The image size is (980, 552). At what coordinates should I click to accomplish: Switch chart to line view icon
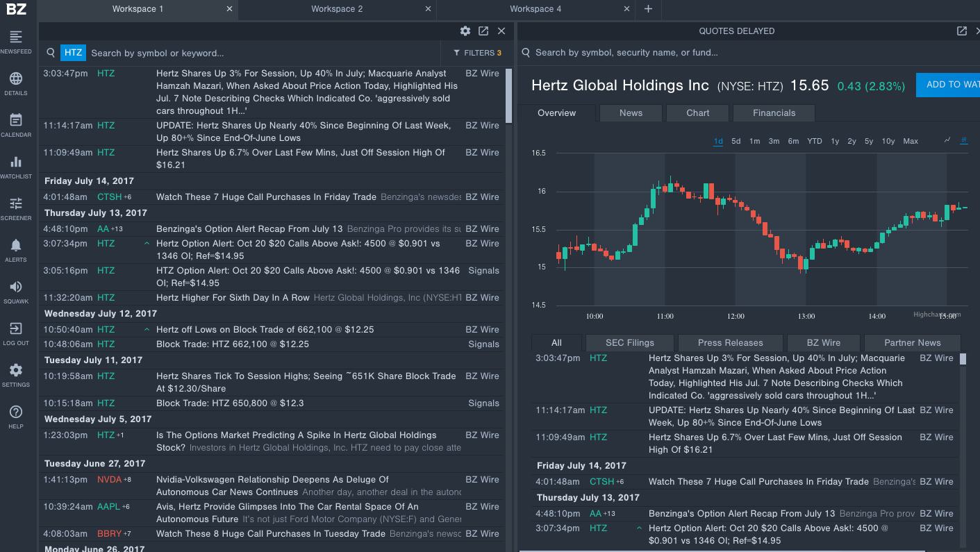pyautogui.click(x=947, y=140)
